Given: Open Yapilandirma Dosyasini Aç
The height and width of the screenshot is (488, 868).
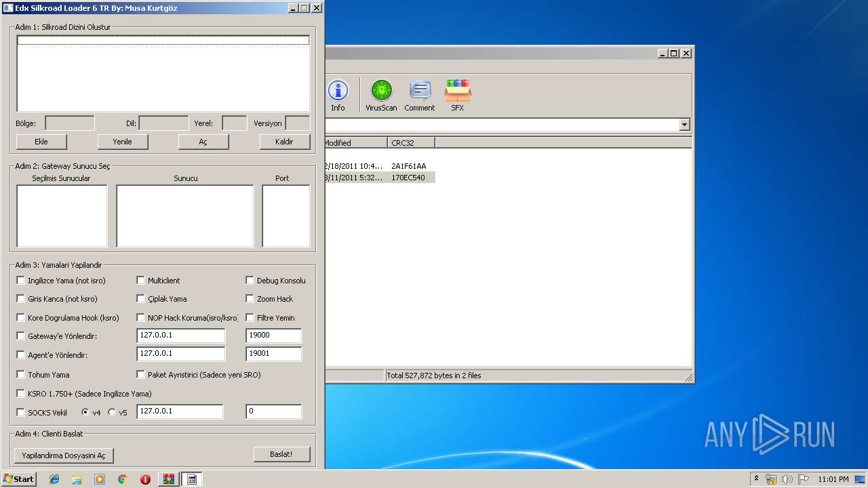Looking at the screenshot, I should point(64,455).
